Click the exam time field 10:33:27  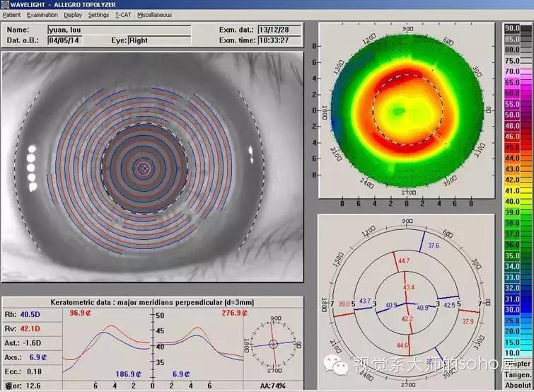(x=279, y=40)
